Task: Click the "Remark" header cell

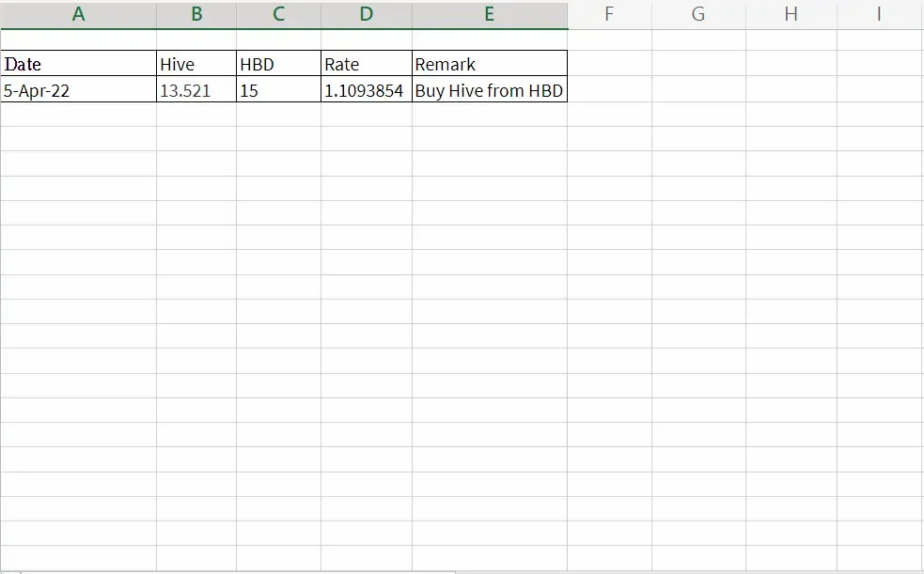Action: 490,64
